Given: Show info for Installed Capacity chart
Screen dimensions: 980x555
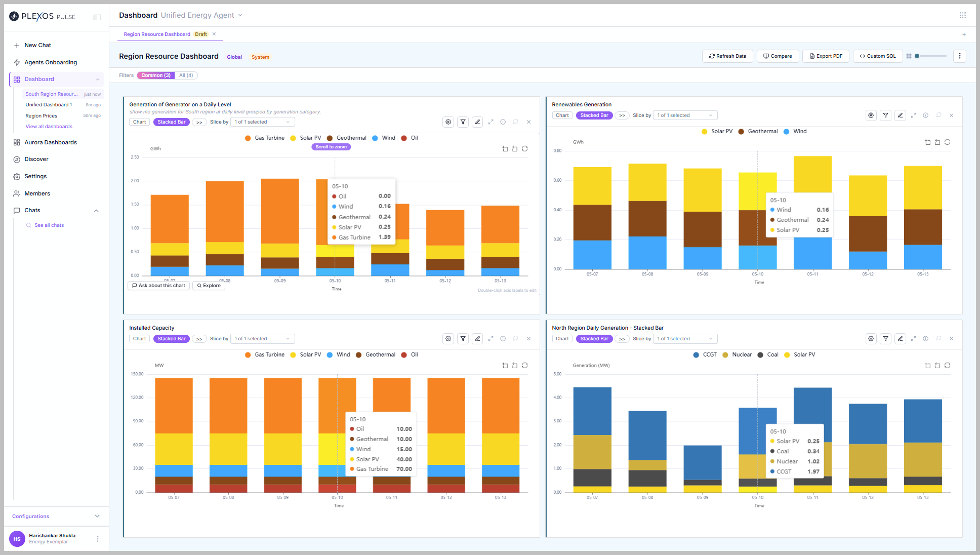Looking at the screenshot, I should pyautogui.click(x=503, y=339).
